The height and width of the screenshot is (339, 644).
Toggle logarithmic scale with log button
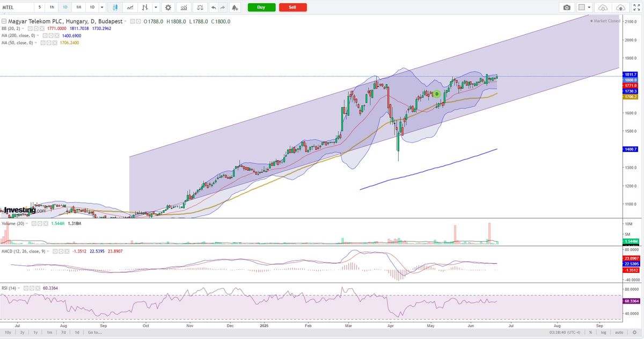[x=603, y=333]
